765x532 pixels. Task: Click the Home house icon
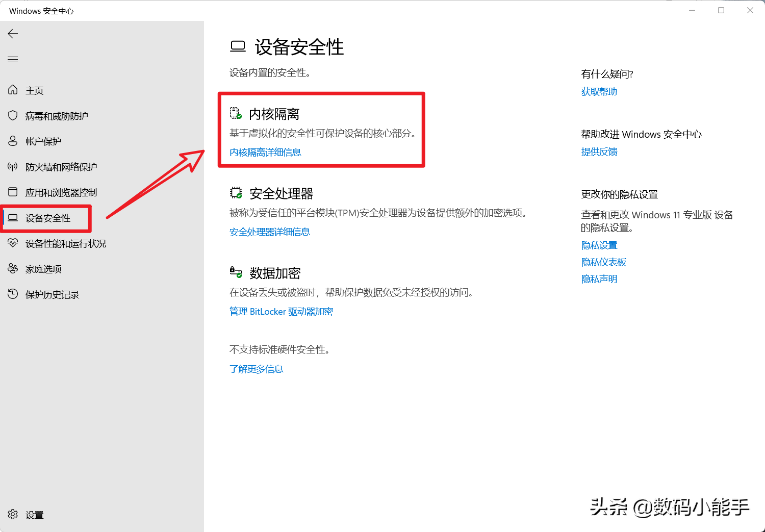coord(13,90)
